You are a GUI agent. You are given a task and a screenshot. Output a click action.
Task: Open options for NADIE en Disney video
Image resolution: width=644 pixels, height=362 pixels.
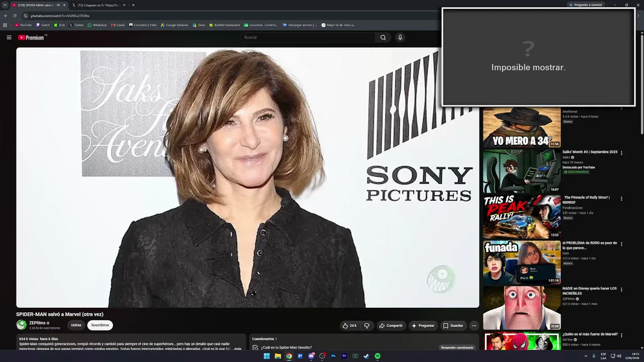[621, 290]
